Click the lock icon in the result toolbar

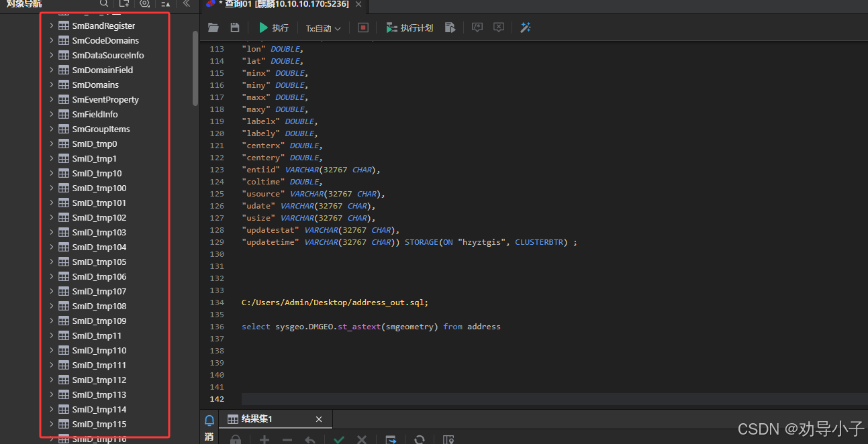(236, 440)
